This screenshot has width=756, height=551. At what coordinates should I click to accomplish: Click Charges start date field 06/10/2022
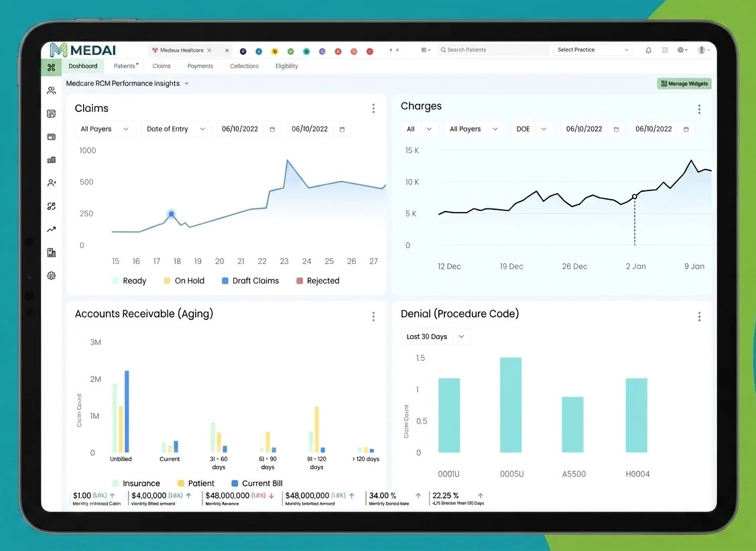pyautogui.click(x=592, y=129)
